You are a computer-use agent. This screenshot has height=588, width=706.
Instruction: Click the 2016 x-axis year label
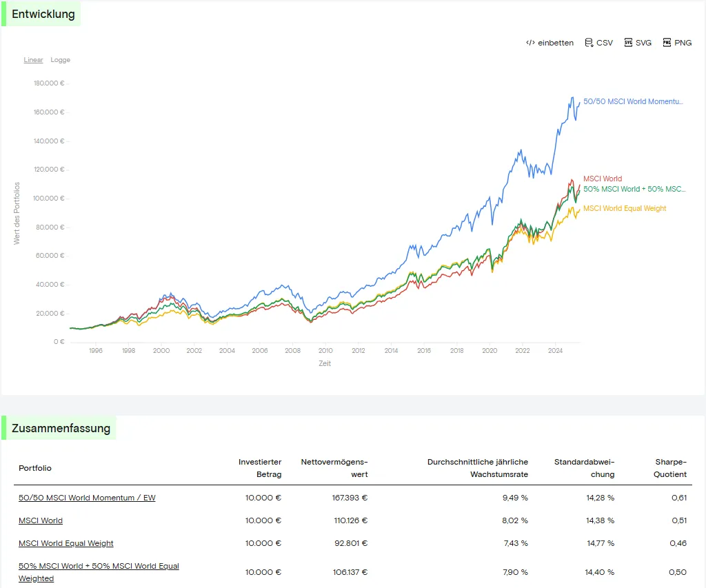point(424,351)
